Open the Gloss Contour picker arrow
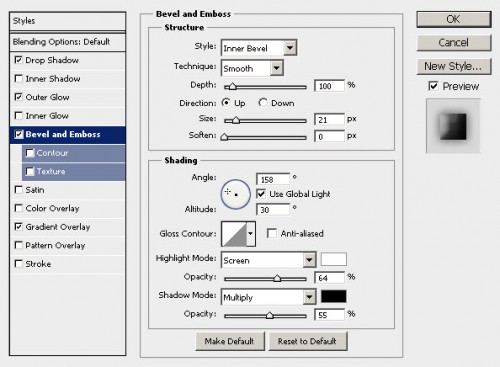The width and height of the screenshot is (500, 367). 251,234
